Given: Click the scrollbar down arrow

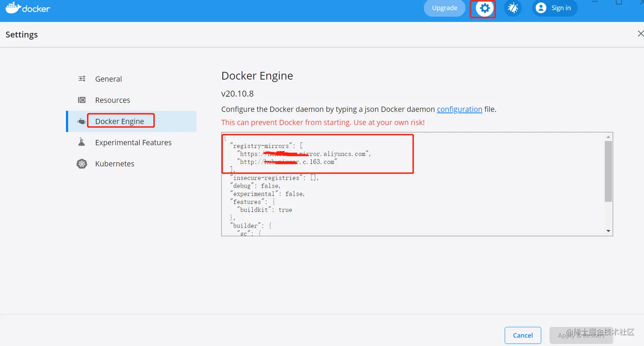Looking at the screenshot, I should coord(609,231).
